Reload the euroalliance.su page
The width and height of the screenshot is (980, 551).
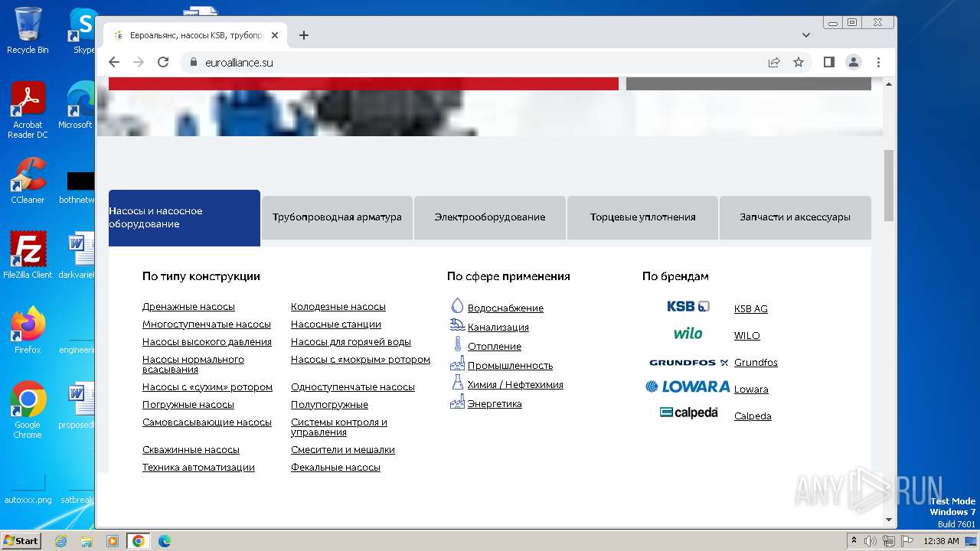point(163,62)
